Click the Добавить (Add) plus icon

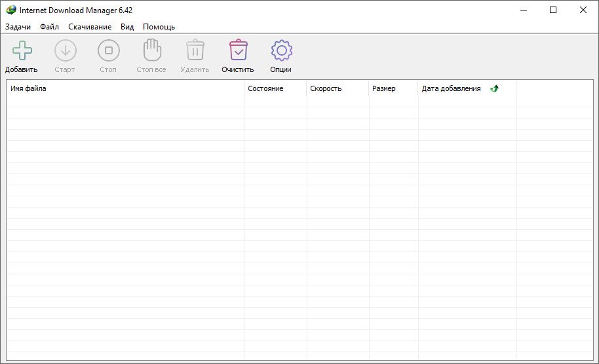(22, 50)
